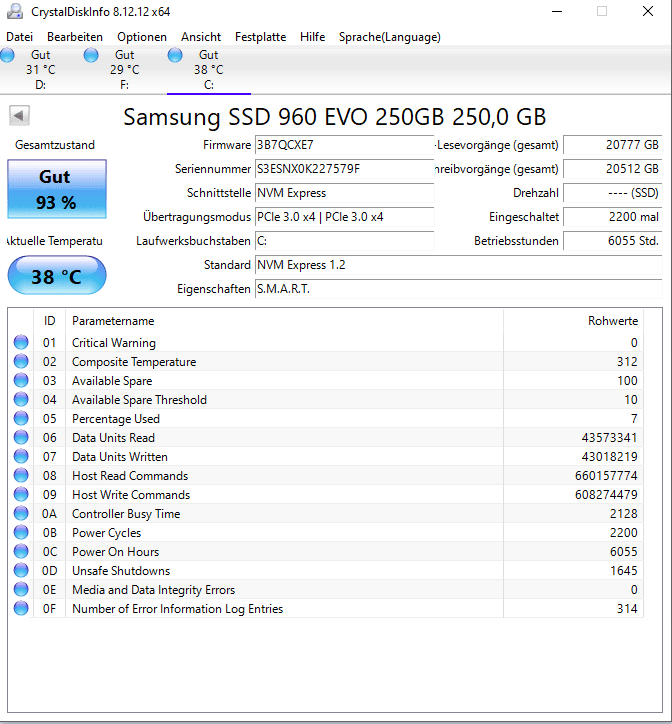The height and width of the screenshot is (724, 672).
Task: Minimize the CrystalDiskInfo window
Action: (x=557, y=11)
